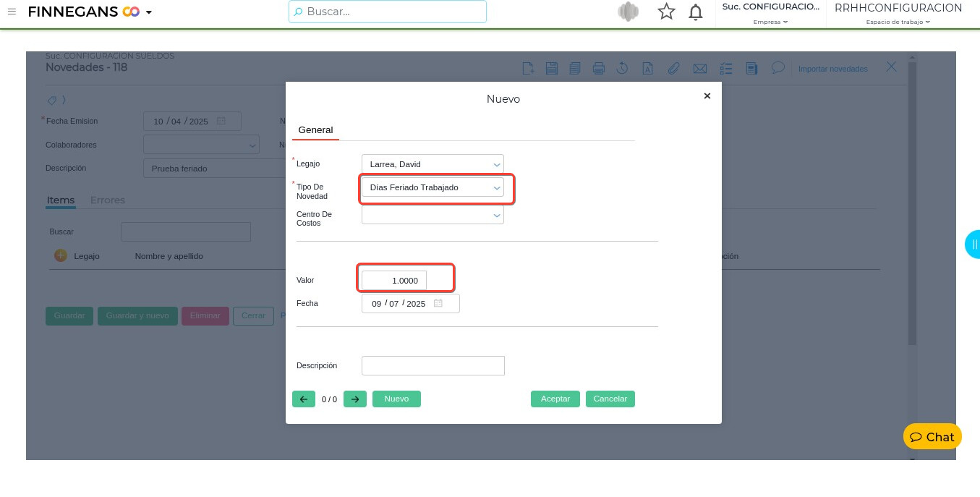Image resolution: width=980 pixels, height=497 pixels.
Task: Click the Cerrar button
Action: click(x=253, y=316)
